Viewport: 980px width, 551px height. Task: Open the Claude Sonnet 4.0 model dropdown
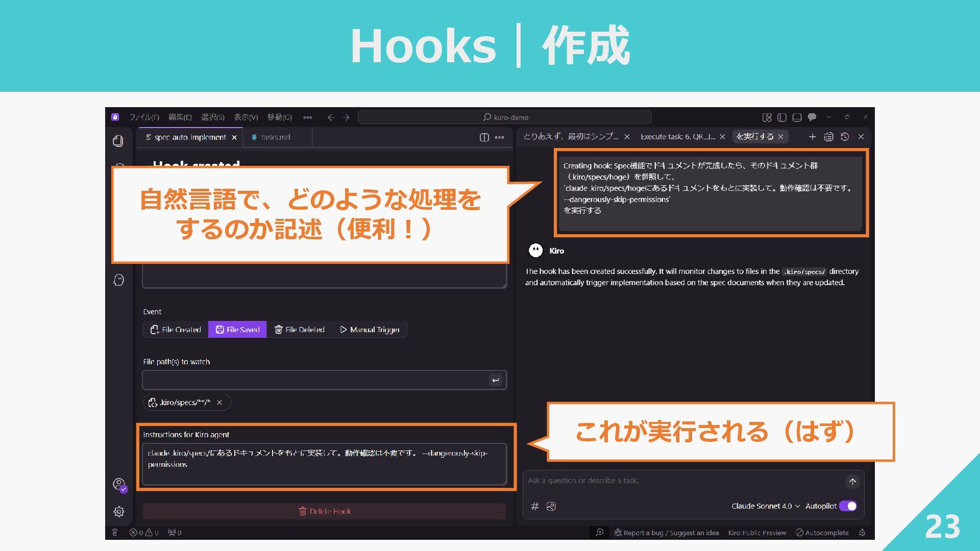pos(766,506)
